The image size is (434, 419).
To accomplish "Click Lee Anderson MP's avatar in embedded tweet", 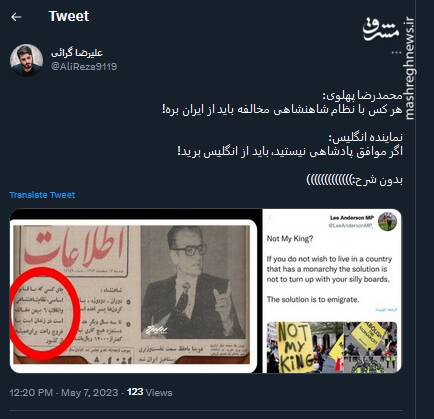I will point(387,221).
